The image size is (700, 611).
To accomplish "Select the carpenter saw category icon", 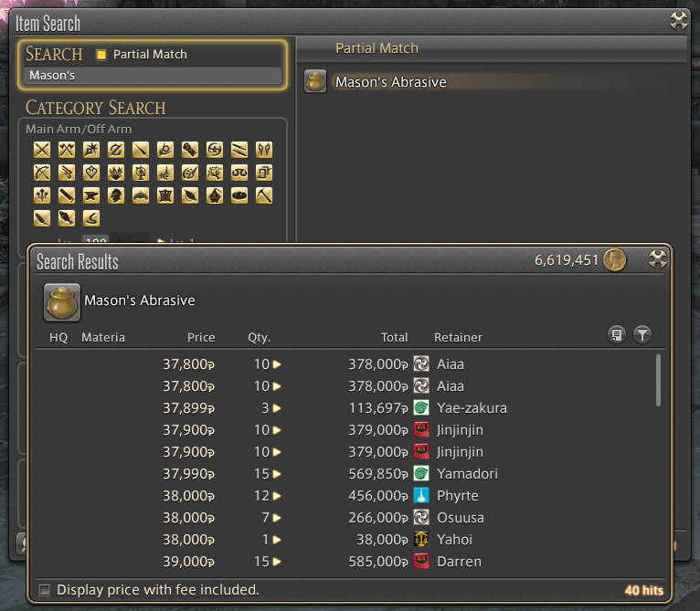I will click(x=67, y=195).
